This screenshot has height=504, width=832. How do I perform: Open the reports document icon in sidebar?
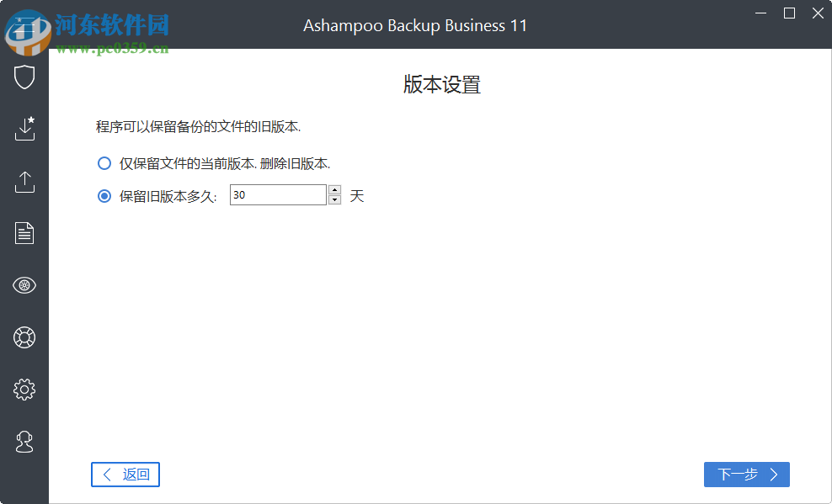pos(24,234)
